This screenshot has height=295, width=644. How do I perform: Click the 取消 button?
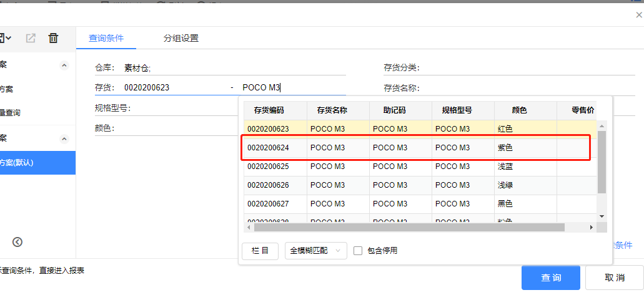point(615,278)
